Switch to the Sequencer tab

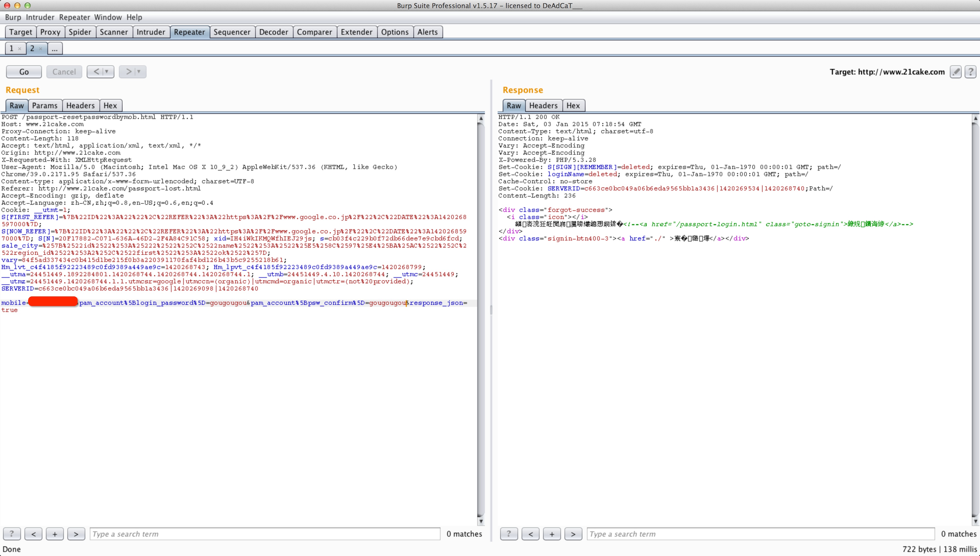tap(232, 32)
